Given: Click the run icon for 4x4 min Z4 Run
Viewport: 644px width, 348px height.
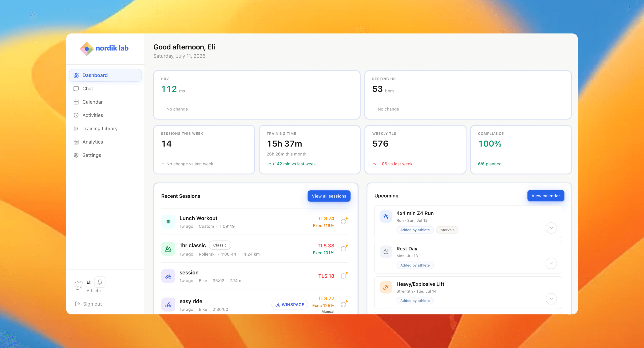Looking at the screenshot, I should click(386, 216).
